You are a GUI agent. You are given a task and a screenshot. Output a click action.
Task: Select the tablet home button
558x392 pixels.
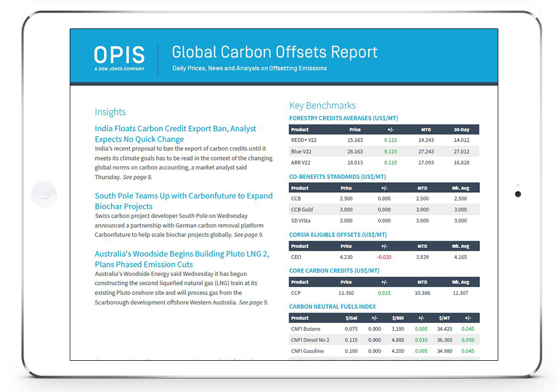point(44,193)
